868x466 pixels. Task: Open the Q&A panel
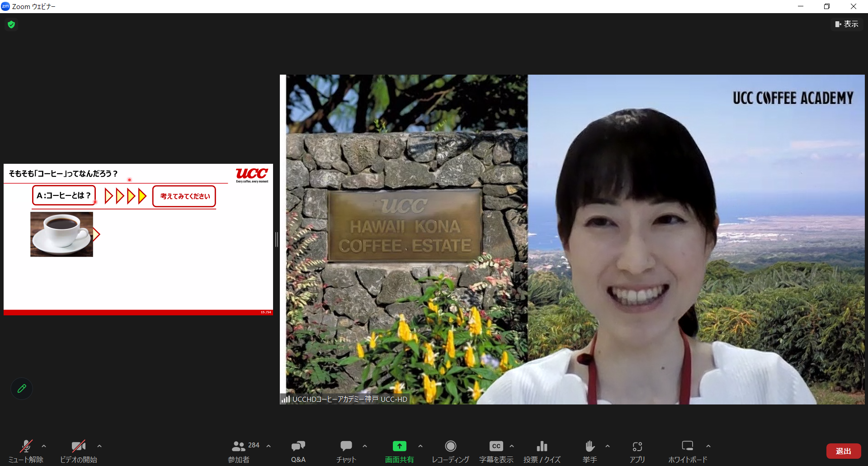298,452
